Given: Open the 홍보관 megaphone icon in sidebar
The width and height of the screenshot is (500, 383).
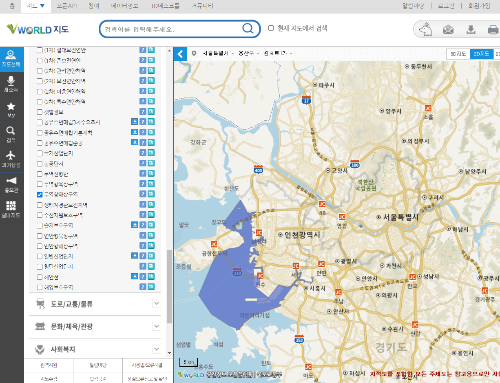Looking at the screenshot, I should [11, 184].
